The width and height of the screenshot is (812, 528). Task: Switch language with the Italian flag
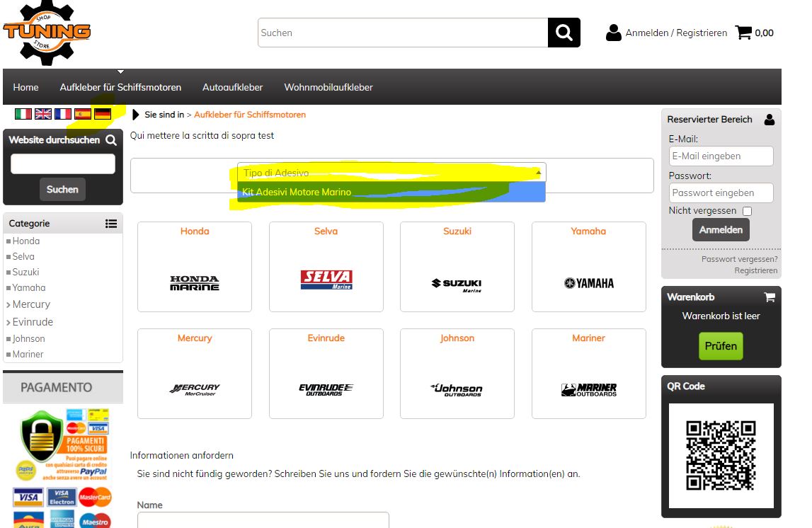(23, 114)
